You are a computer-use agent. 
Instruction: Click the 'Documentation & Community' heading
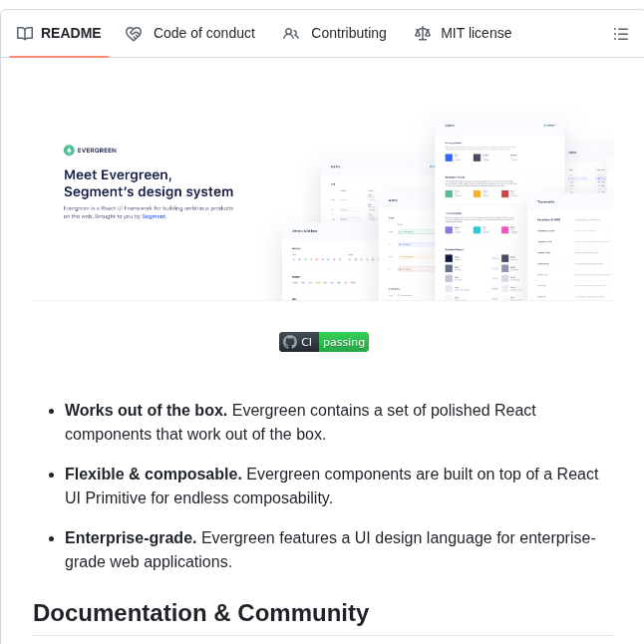pyautogui.click(x=200, y=613)
